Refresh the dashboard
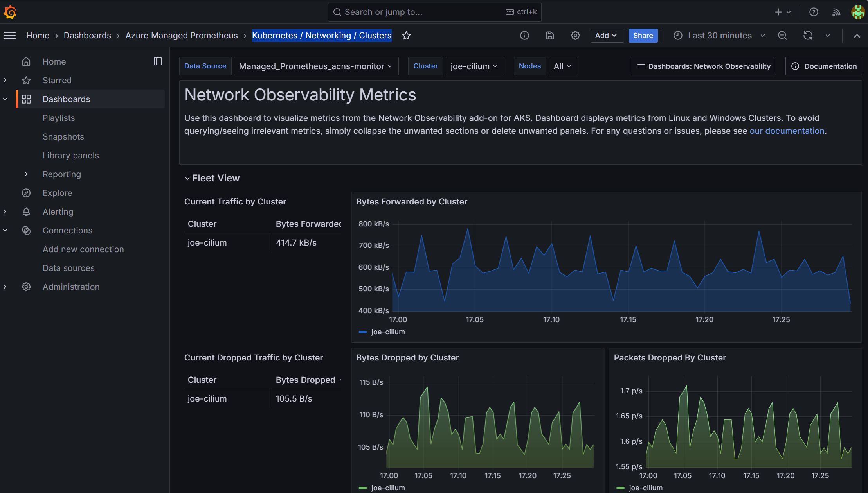 [808, 36]
